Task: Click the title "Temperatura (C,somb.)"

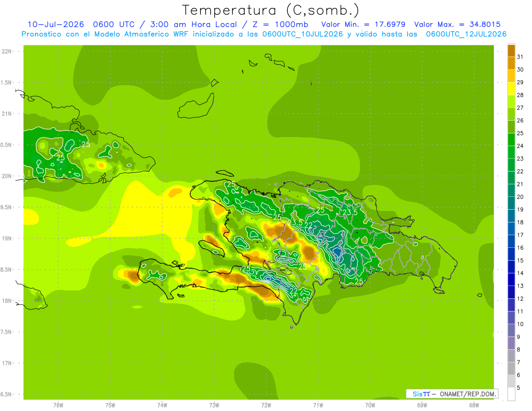Action: tap(270, 10)
